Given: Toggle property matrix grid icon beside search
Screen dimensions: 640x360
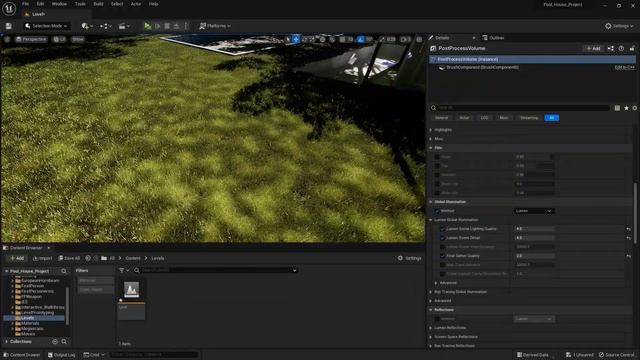Looking at the screenshot, I should (x=617, y=108).
